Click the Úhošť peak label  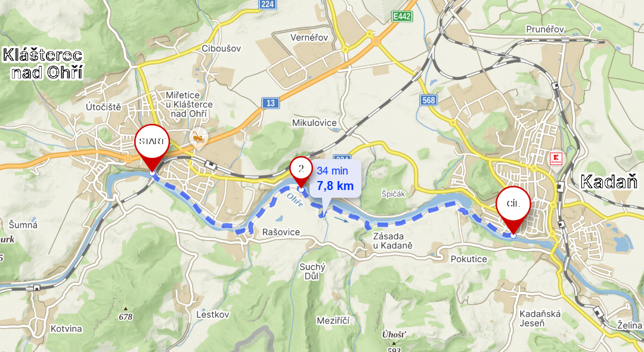point(394,335)
